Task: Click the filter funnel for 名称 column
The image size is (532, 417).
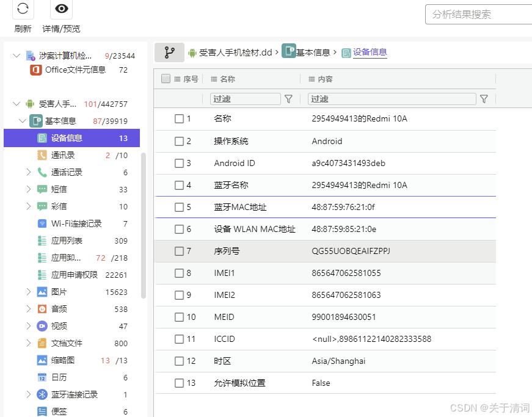Action: (x=288, y=99)
